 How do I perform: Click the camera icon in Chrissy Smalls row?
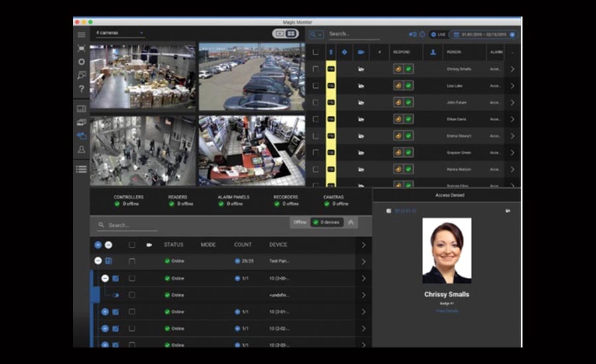362,69
